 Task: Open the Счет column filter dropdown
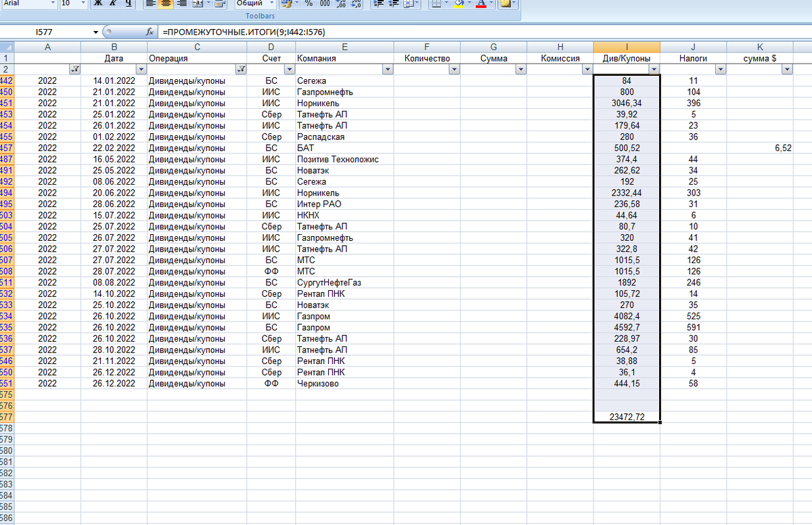290,69
